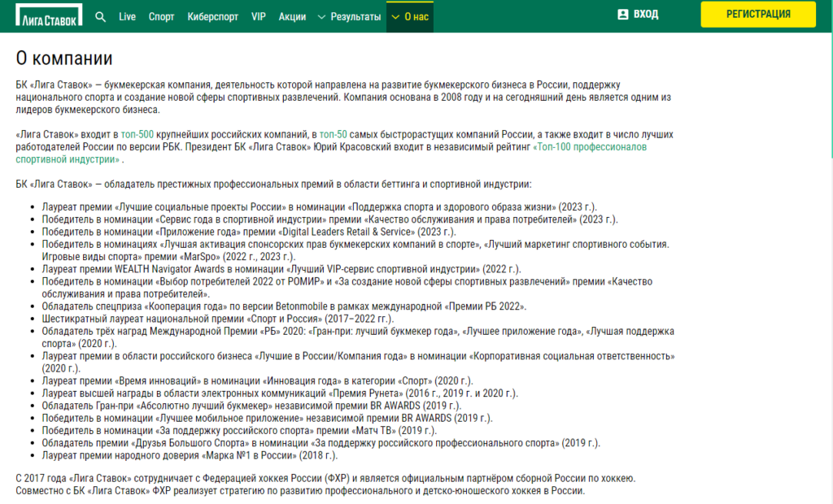Open the Live section

(x=127, y=17)
